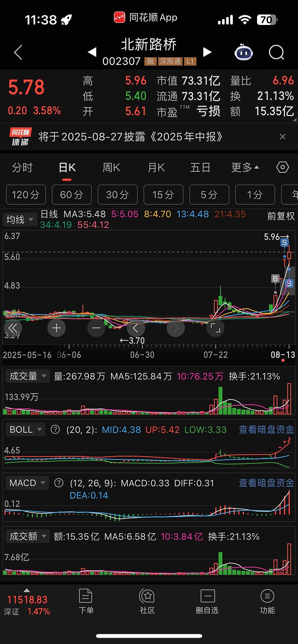
Task: Open MACD indicator dropdown
Action: point(27,483)
